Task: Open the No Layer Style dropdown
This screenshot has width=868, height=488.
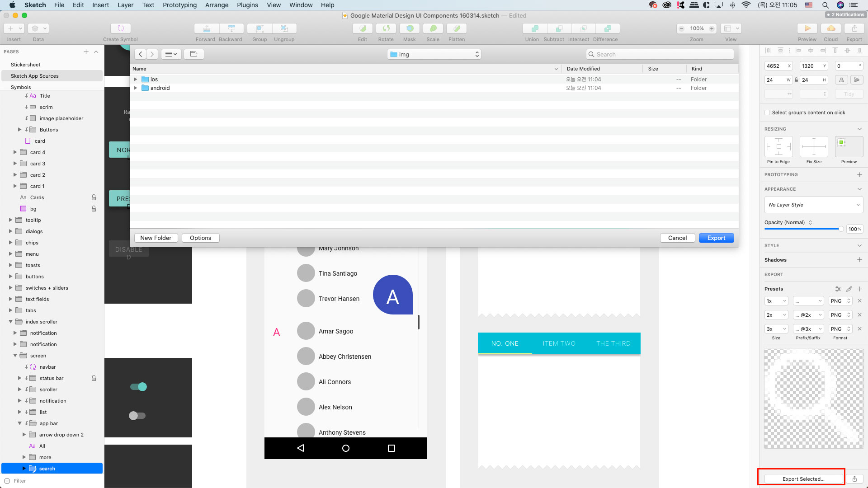Action: coord(813,205)
